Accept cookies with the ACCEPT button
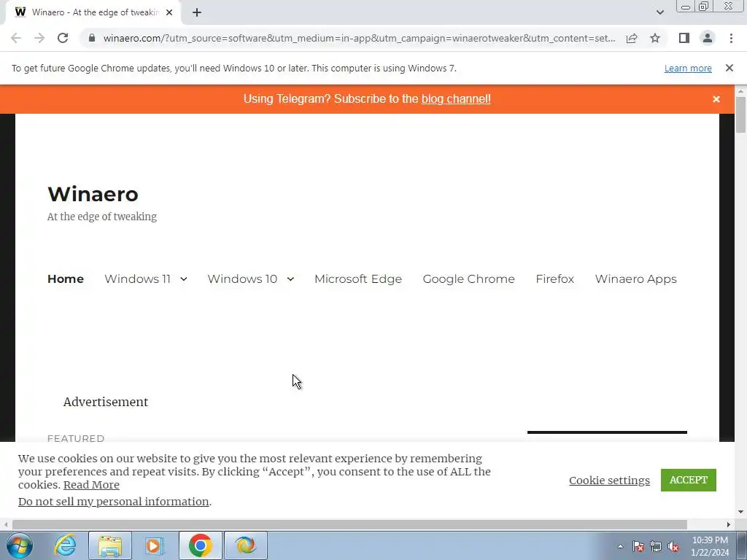747x560 pixels. [689, 480]
